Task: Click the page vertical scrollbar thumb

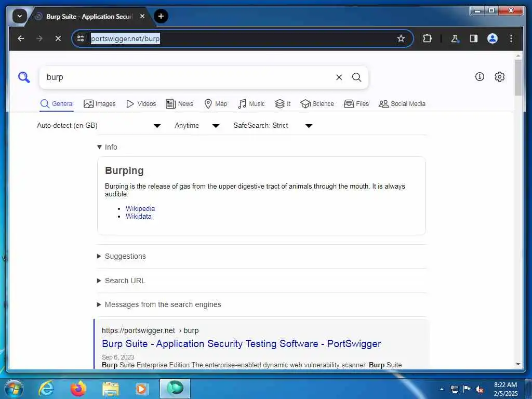Action: [x=518, y=78]
